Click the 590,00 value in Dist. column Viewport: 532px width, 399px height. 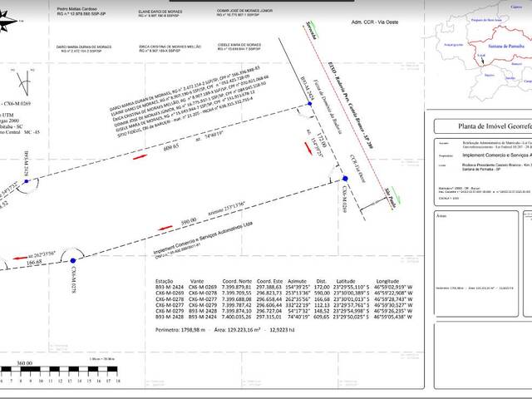pyautogui.click(x=322, y=293)
